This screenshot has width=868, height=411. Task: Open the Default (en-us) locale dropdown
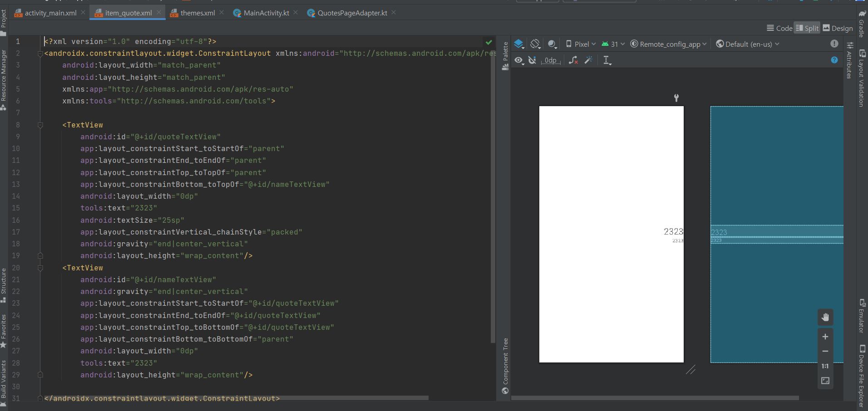(747, 44)
